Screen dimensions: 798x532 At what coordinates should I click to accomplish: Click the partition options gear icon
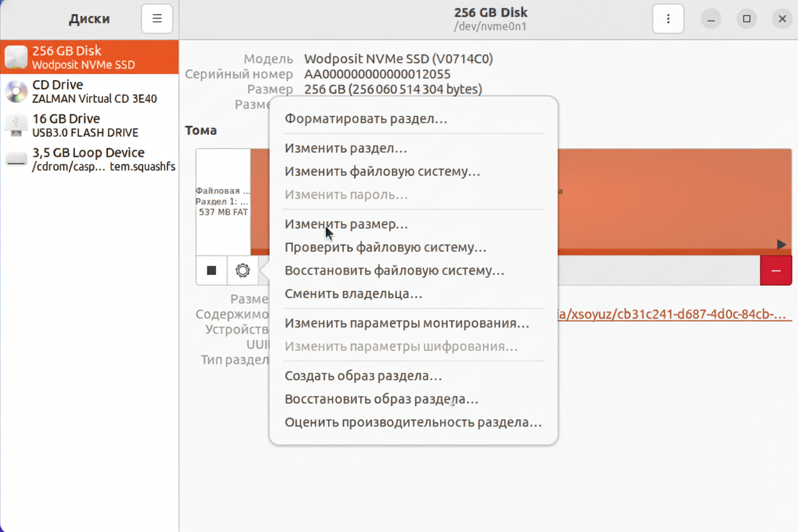[x=242, y=270]
